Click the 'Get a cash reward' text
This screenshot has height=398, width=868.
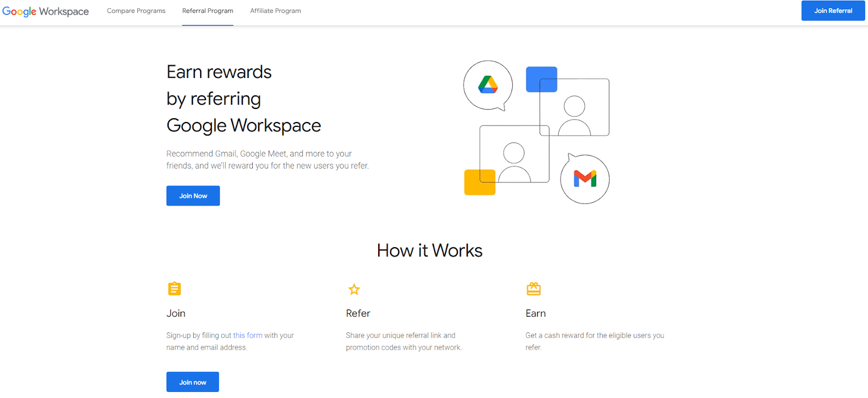click(x=595, y=342)
